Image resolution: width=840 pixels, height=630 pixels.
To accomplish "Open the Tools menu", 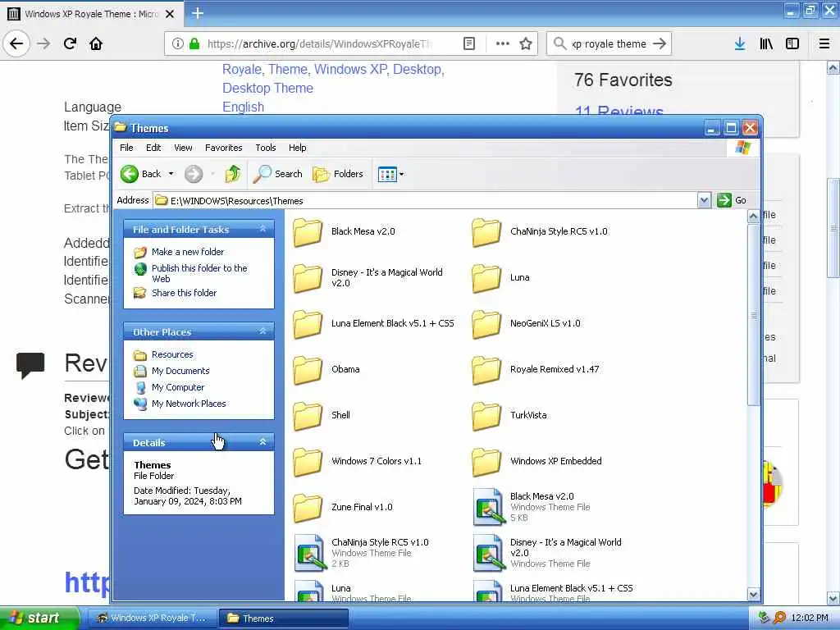I will tap(265, 148).
